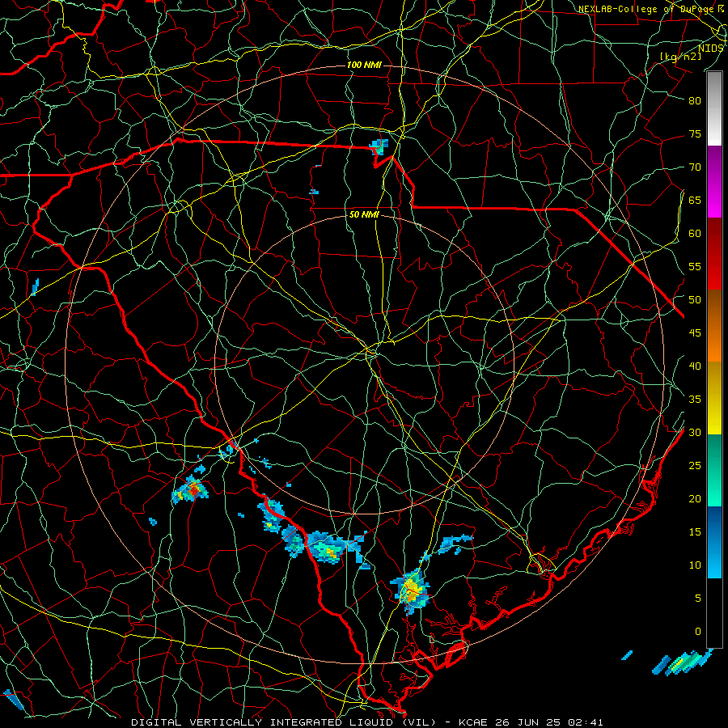Click the 100 NMI range ring label

coord(364,65)
